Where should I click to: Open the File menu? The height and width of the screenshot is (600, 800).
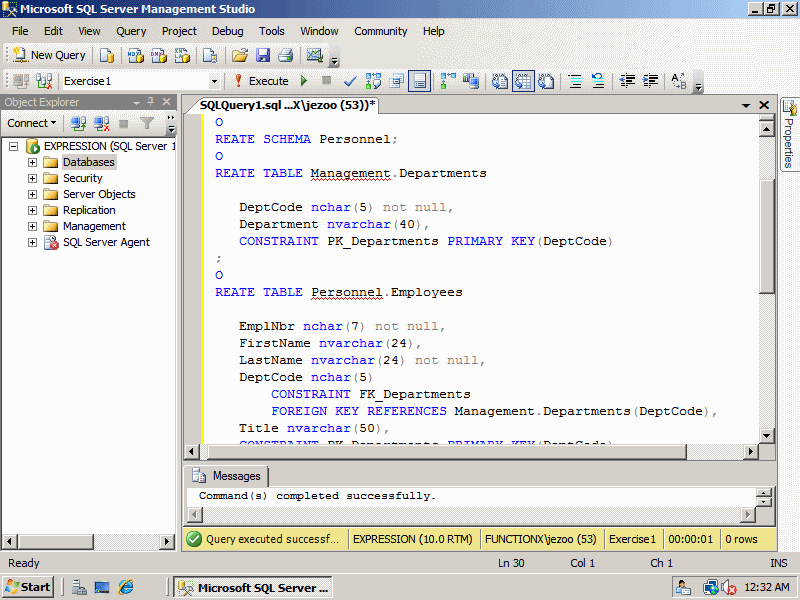coord(20,31)
